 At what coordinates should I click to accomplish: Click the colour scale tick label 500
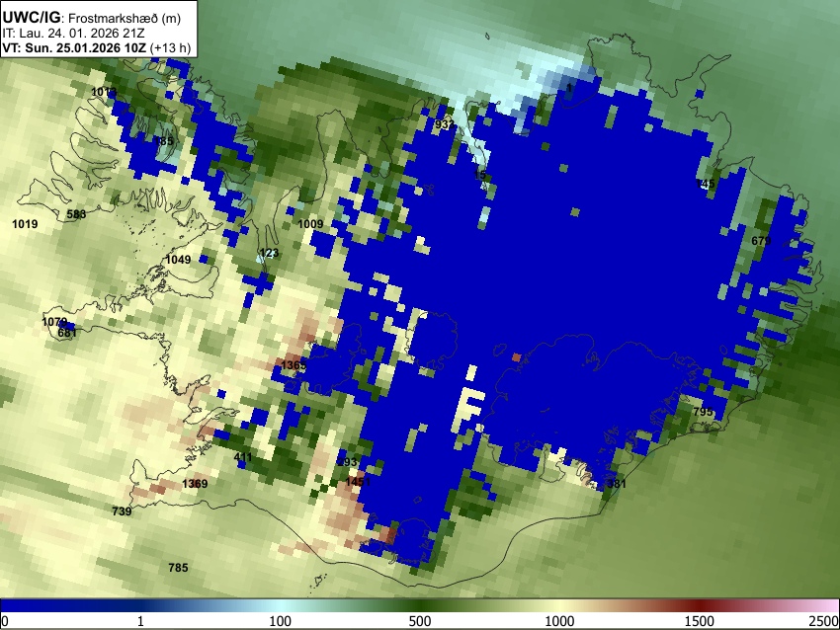[419, 621]
